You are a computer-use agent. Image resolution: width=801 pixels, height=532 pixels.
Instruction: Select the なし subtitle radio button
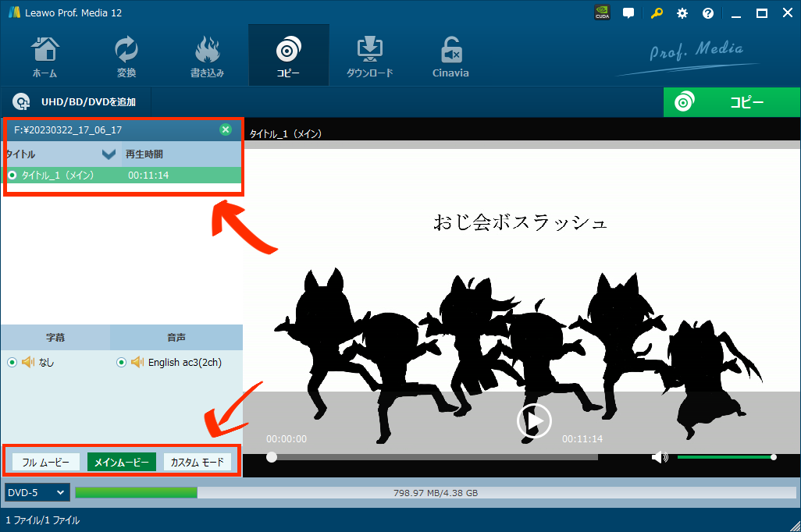[x=12, y=362]
